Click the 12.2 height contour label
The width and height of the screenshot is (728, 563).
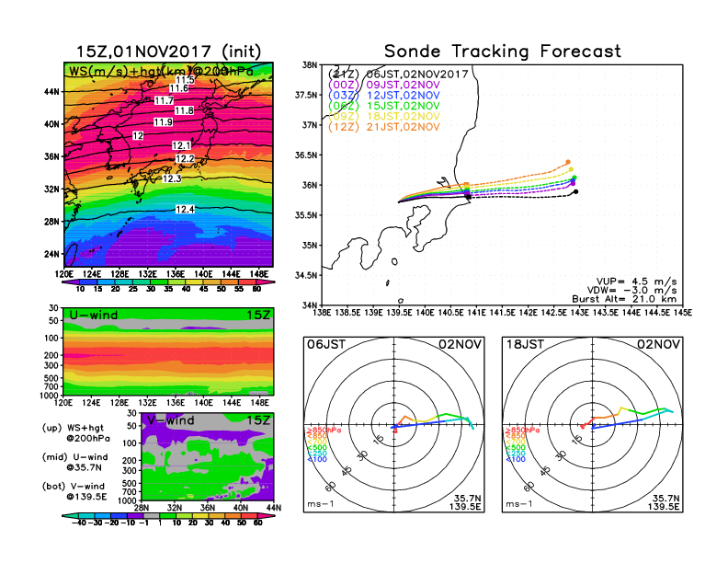pyautogui.click(x=185, y=159)
